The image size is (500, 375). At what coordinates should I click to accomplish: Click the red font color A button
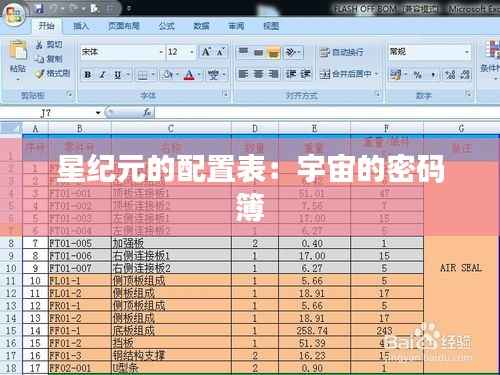point(189,75)
